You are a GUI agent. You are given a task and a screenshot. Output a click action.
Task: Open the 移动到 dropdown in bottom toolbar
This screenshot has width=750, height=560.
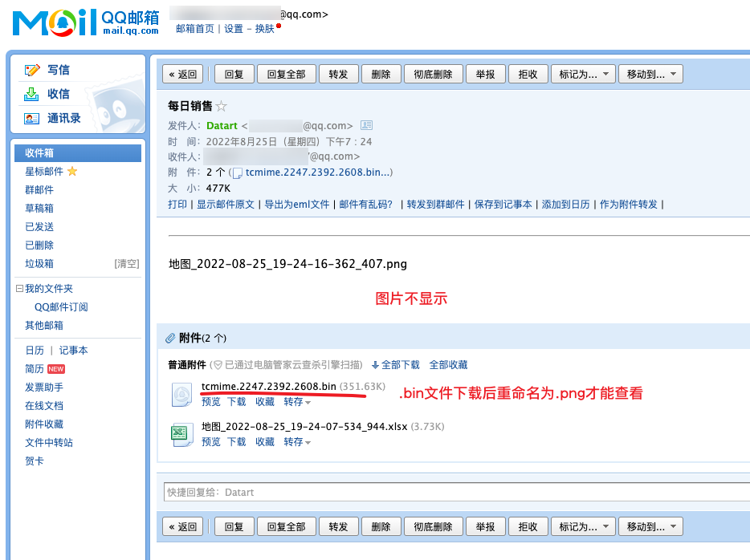point(650,526)
